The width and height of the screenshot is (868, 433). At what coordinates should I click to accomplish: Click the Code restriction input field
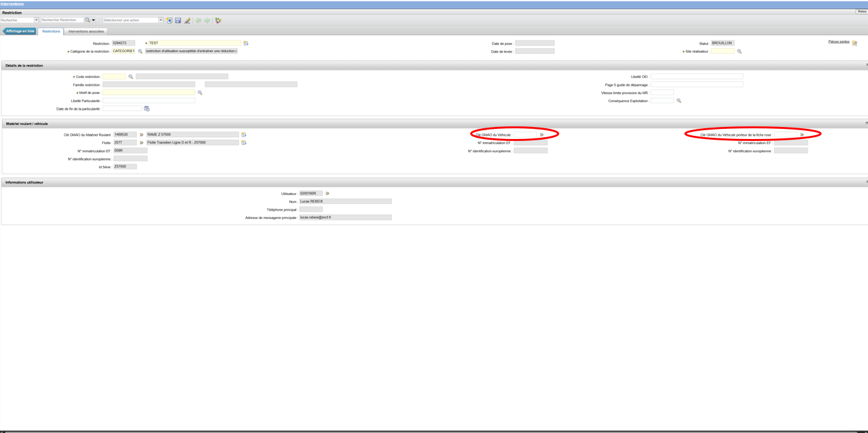coord(114,77)
